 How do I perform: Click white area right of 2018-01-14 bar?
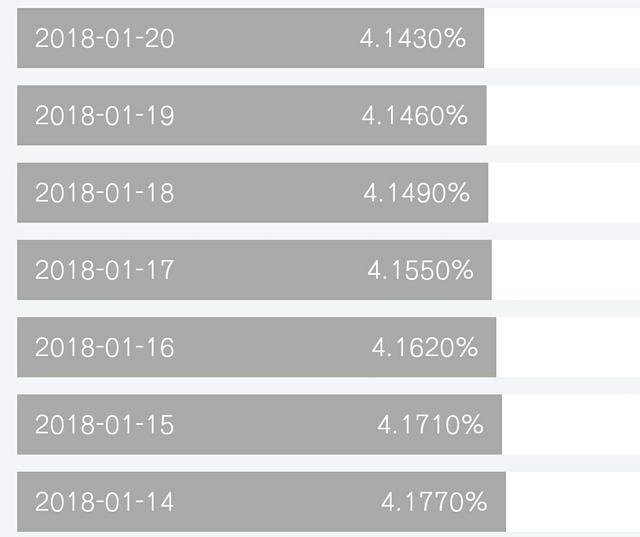[573, 502]
